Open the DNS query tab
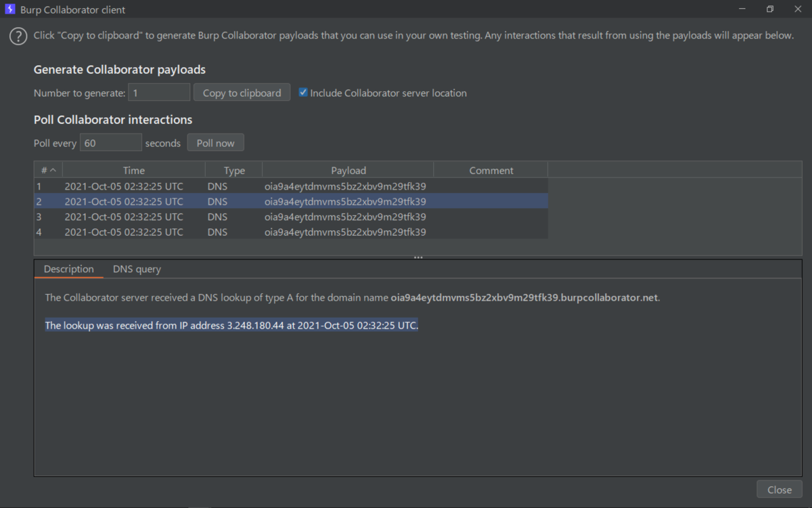Screen dimensions: 812x508 [137, 269]
